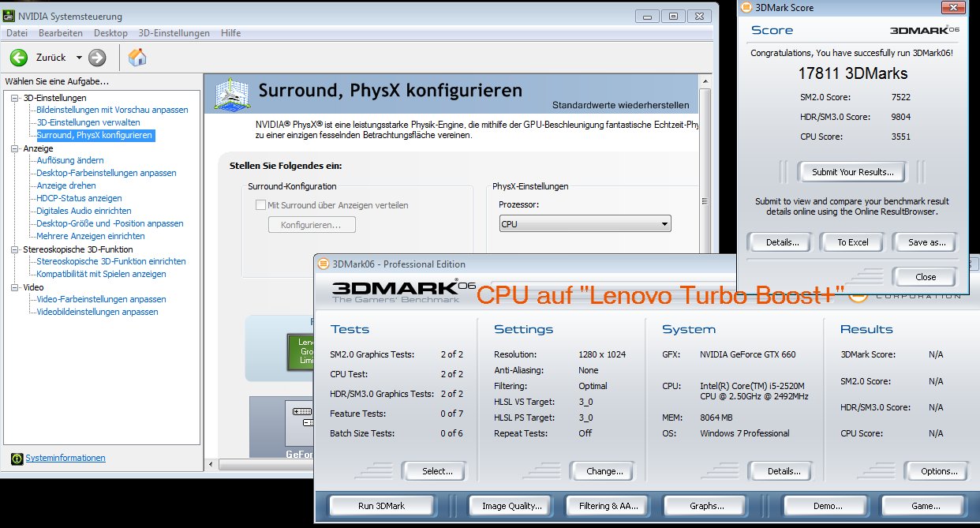980x528 pixels.
Task: Click the 17811 3DMarks score text
Action: click(852, 73)
